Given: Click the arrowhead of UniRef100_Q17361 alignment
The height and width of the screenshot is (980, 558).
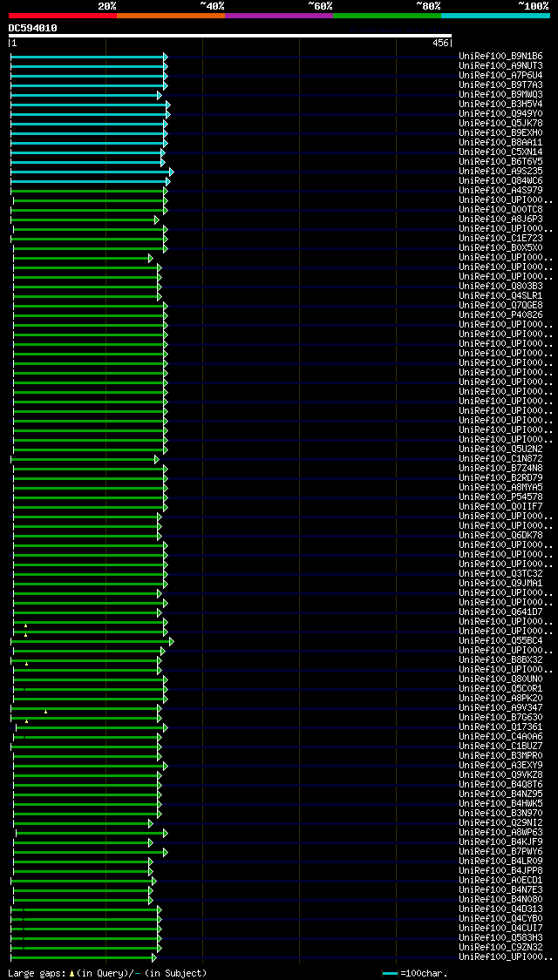Looking at the screenshot, I should [x=165, y=727].
